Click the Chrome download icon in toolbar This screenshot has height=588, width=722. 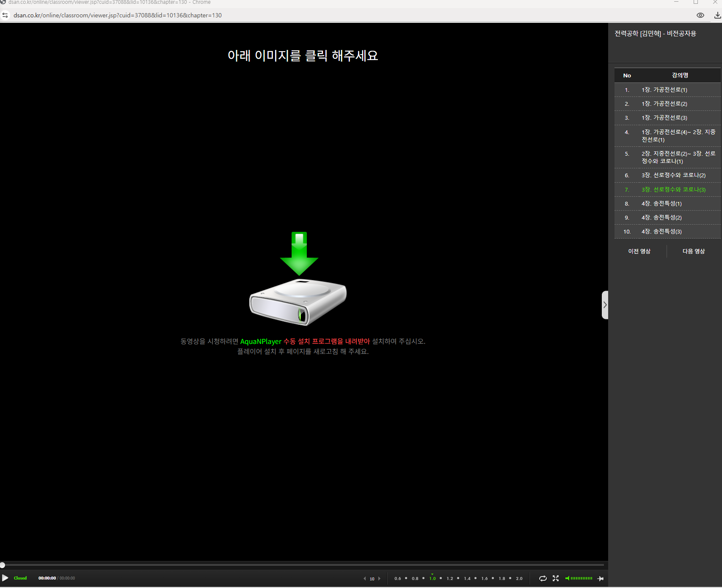pos(717,15)
